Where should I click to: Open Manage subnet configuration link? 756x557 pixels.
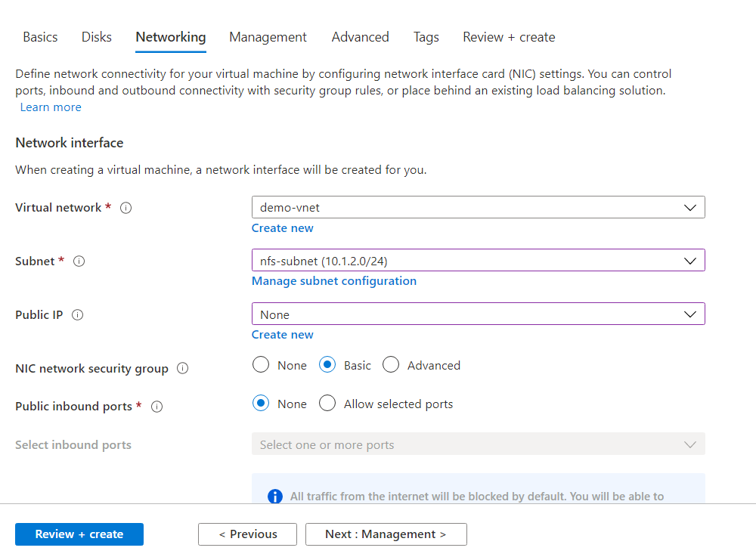tap(333, 281)
